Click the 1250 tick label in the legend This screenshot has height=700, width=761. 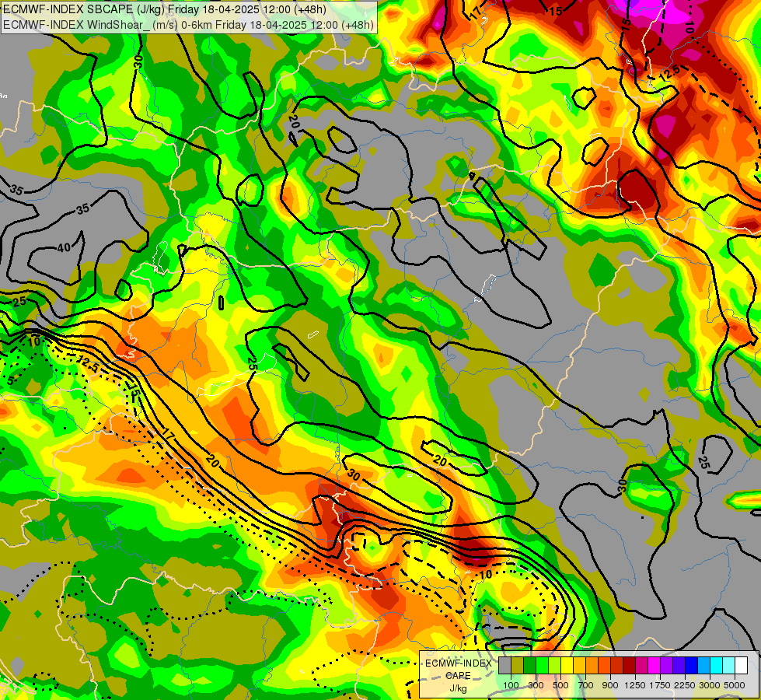pyautogui.click(x=635, y=685)
